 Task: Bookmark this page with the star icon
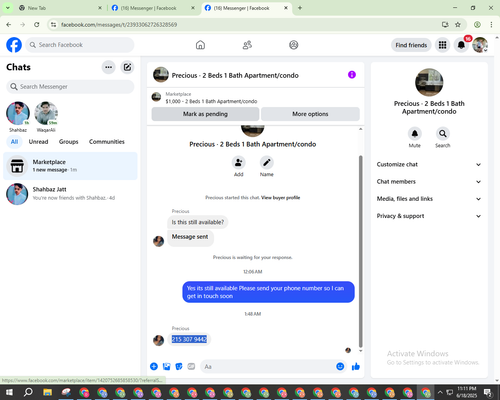coord(458,25)
